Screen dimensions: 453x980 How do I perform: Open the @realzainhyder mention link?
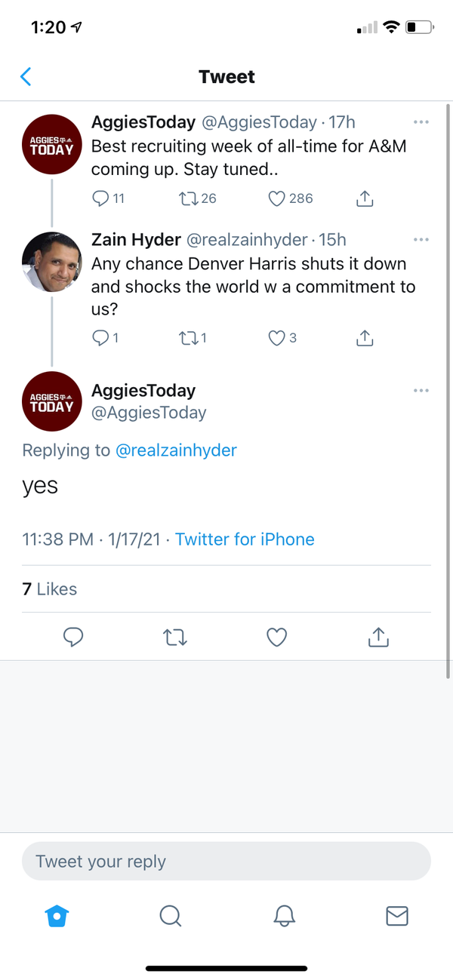coord(176,450)
